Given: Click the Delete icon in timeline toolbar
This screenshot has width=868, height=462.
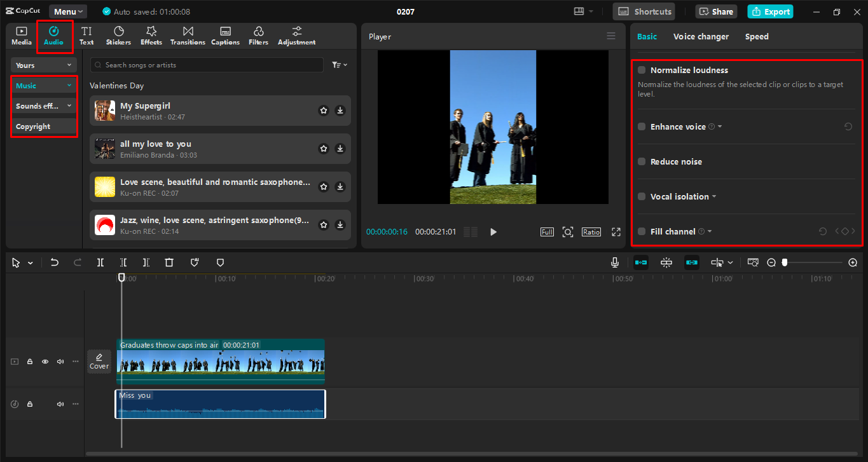Looking at the screenshot, I should click(x=169, y=262).
